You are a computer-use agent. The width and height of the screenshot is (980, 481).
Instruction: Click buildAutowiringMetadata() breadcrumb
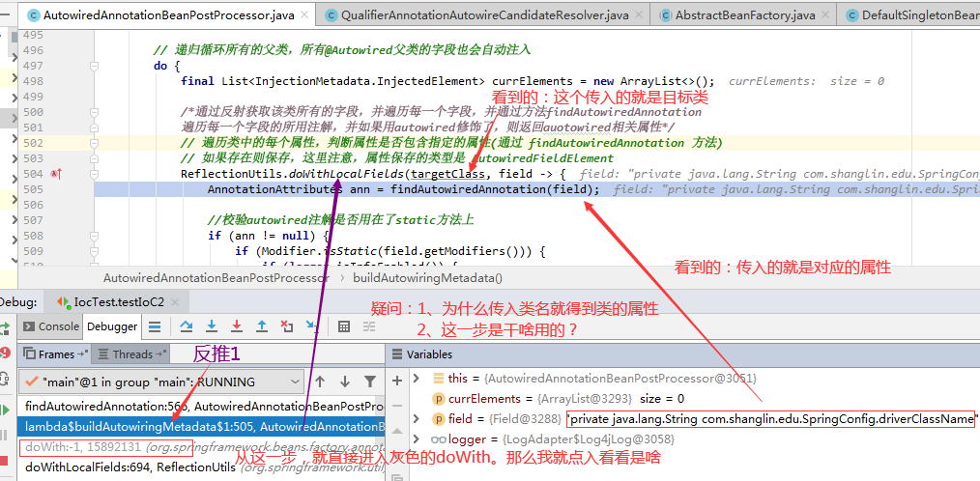pos(427,278)
